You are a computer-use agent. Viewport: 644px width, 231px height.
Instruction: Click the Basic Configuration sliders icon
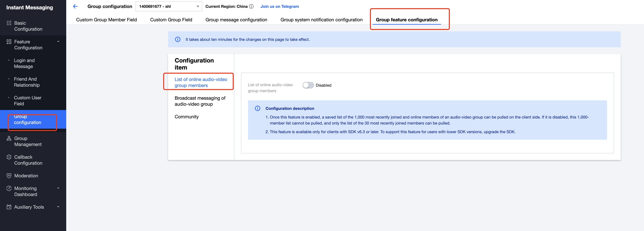tap(9, 23)
